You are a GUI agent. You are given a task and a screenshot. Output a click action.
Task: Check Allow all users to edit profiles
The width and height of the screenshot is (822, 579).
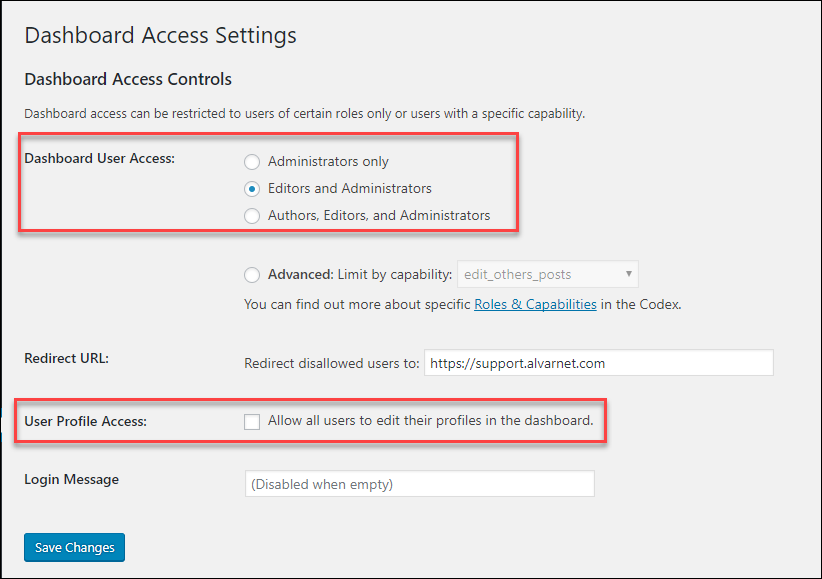click(x=252, y=422)
